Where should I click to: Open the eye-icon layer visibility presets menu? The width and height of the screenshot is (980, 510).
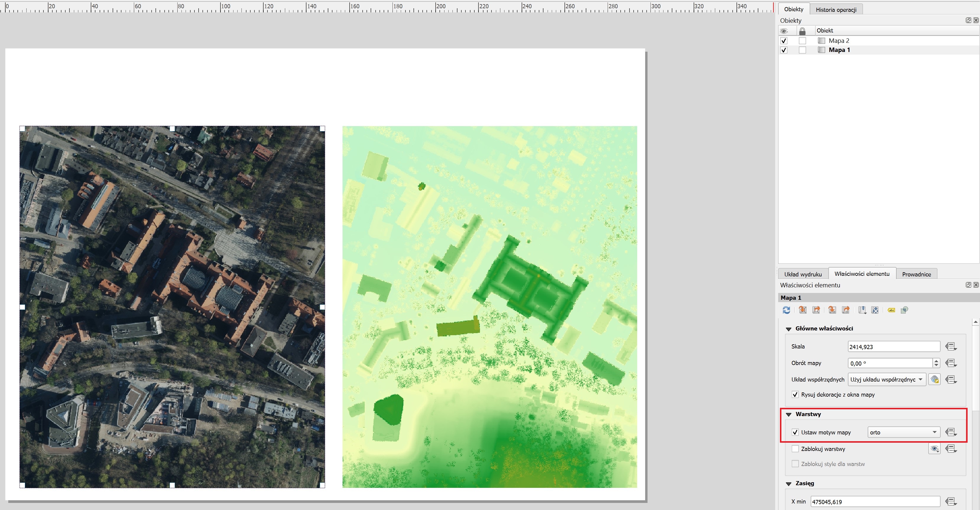(935, 449)
